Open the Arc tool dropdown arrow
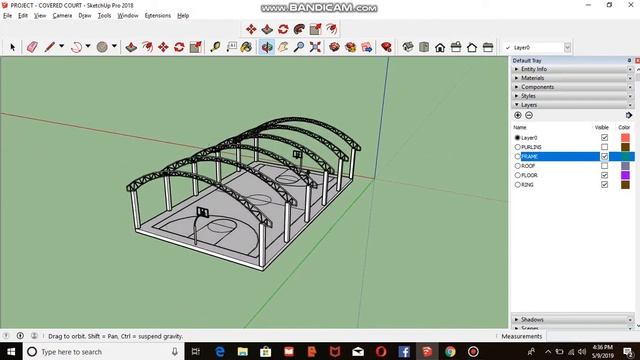640x360 pixels. click(88, 46)
